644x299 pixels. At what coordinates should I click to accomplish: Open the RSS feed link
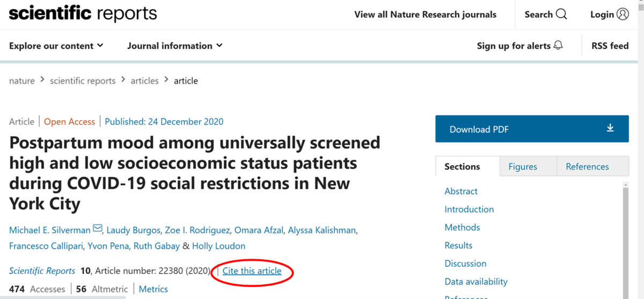coord(610,46)
